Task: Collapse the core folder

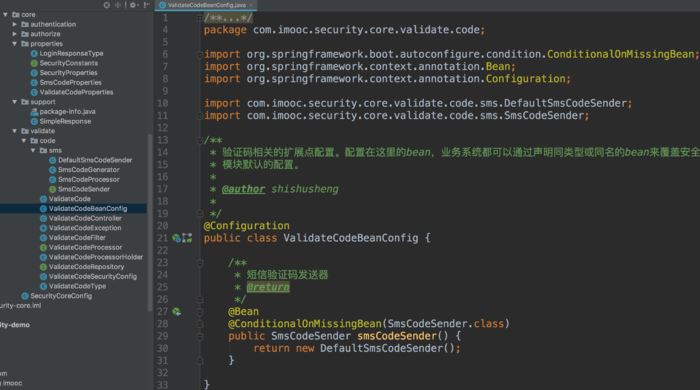Action: [x=5, y=15]
